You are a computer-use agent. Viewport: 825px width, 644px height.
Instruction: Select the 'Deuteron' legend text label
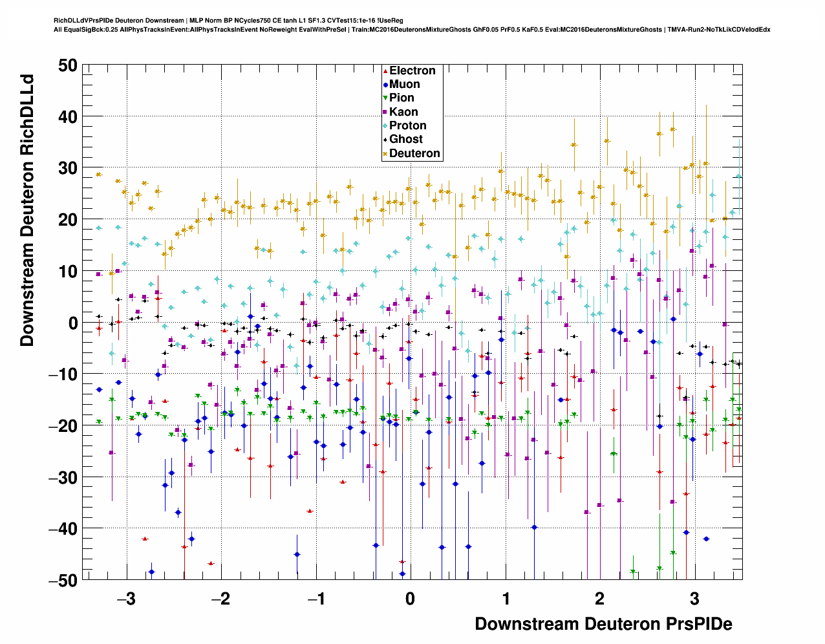coord(414,154)
